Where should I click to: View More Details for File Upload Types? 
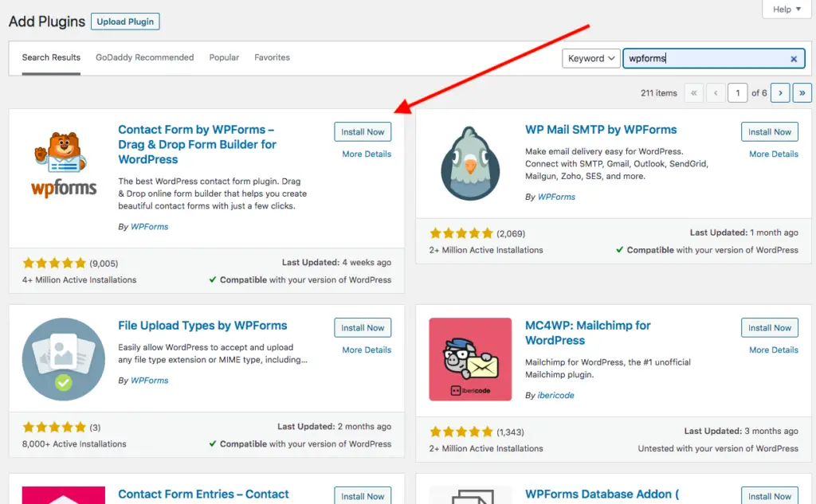coord(367,350)
